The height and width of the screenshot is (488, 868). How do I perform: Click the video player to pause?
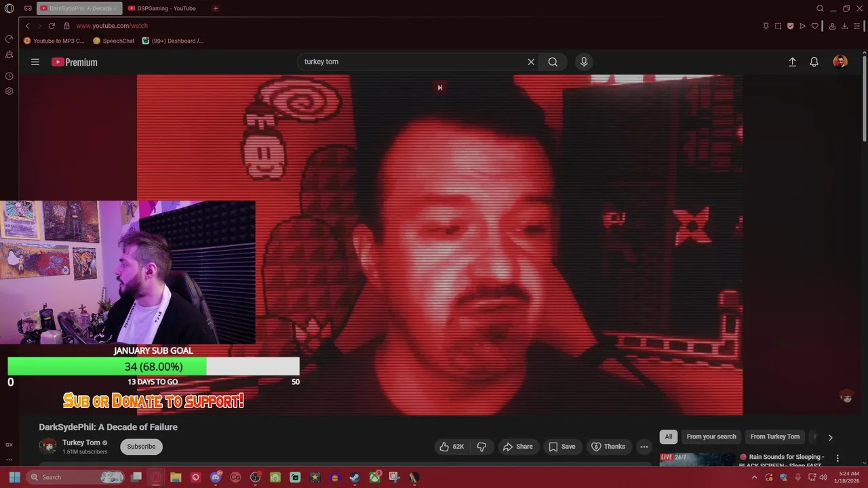pos(439,245)
